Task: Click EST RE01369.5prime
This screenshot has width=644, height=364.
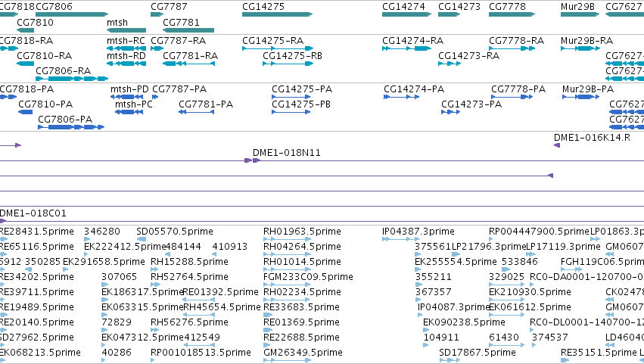Action: [x=268, y=329]
